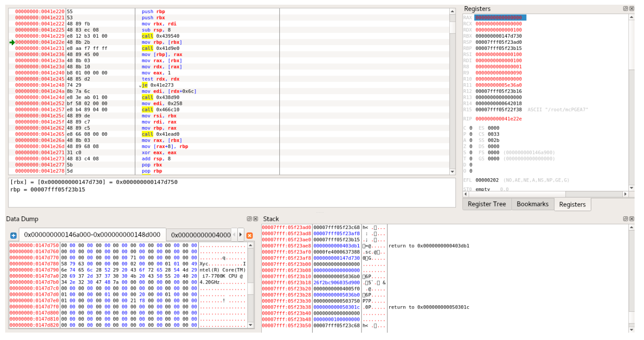Image resolution: width=644 pixels, height=340 pixels.
Task: Click address 00000000:0041e277 in disassembly
Action: tap(39, 165)
